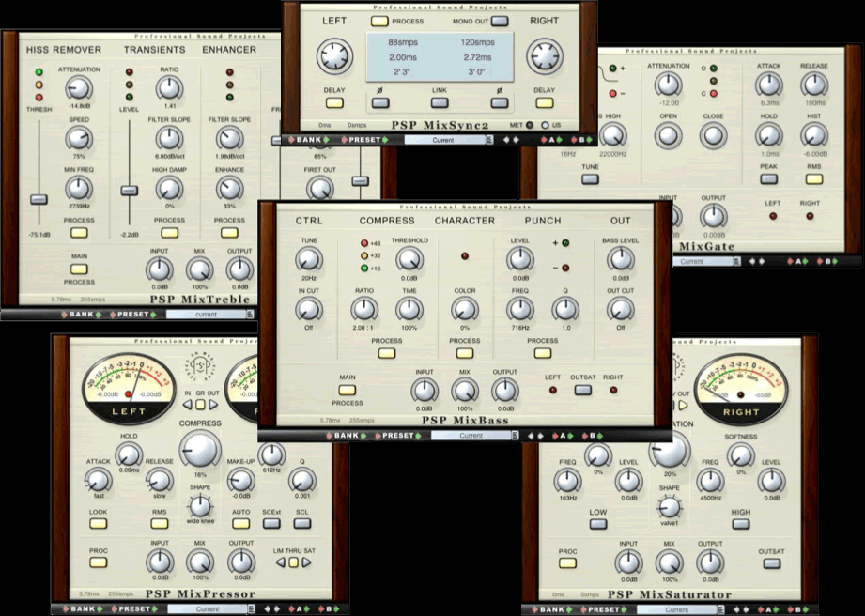Click red arrow before A in MixPressor
Screen dimensions: 865x616
(292, 609)
